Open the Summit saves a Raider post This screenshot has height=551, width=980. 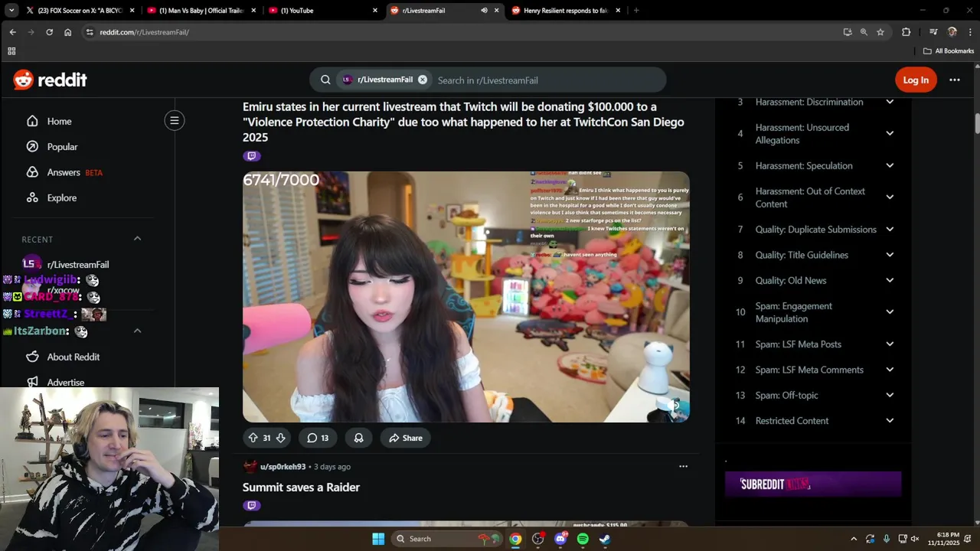point(301,487)
